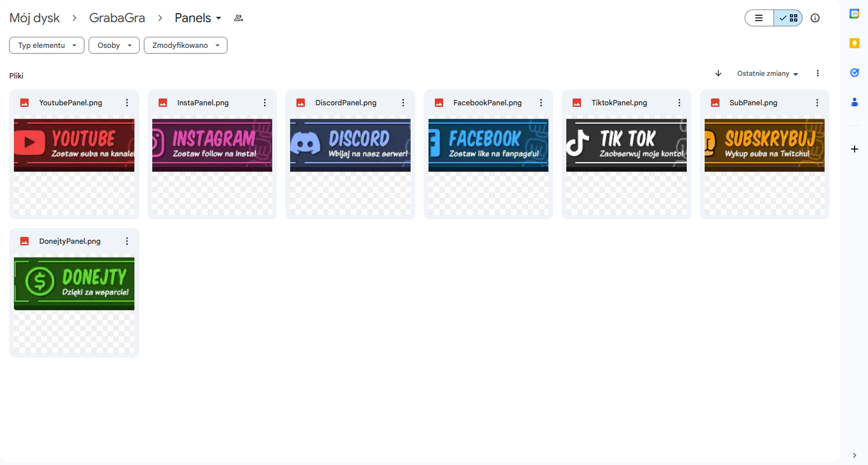This screenshot has width=868, height=465.
Task: Reverse sort order with the arrow icon
Action: [718, 73]
